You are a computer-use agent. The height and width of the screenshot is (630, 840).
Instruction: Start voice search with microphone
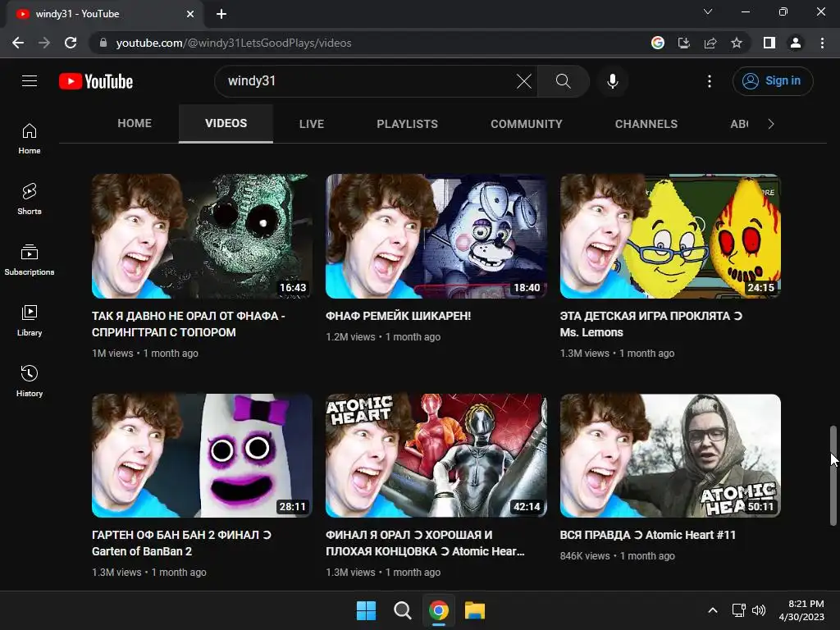612,81
